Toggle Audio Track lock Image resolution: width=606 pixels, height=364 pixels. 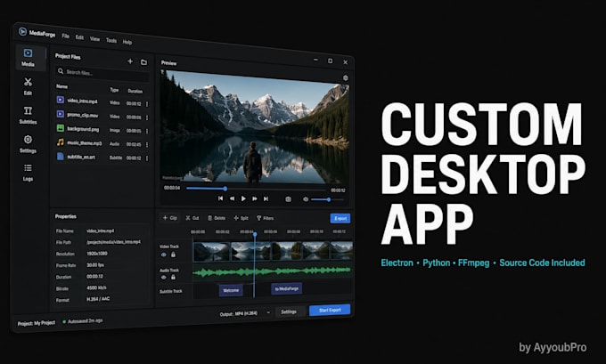coord(173,277)
